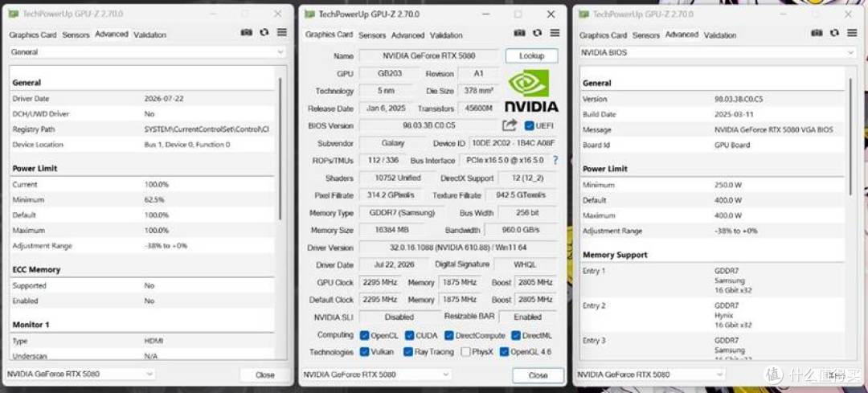This screenshot has width=868, height=393.
Task: Click refresh icon in right GPU-Z window
Action: tap(834, 33)
